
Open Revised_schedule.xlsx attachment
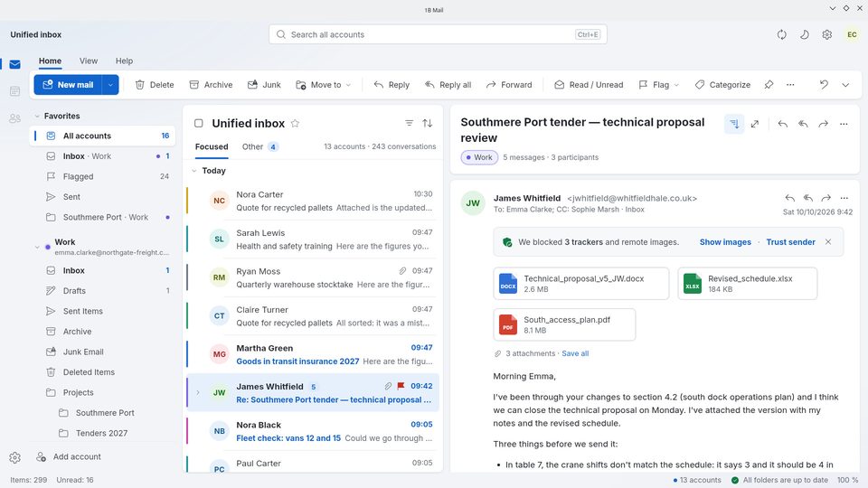748,283
